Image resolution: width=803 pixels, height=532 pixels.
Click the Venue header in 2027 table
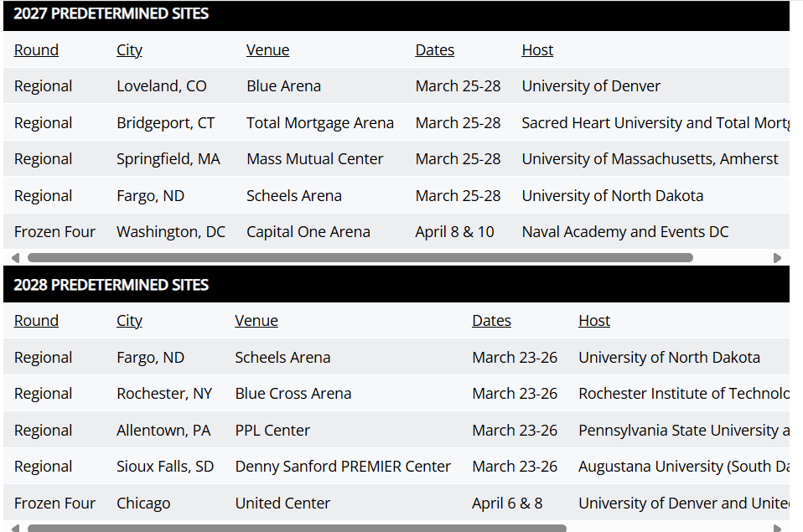(268, 49)
